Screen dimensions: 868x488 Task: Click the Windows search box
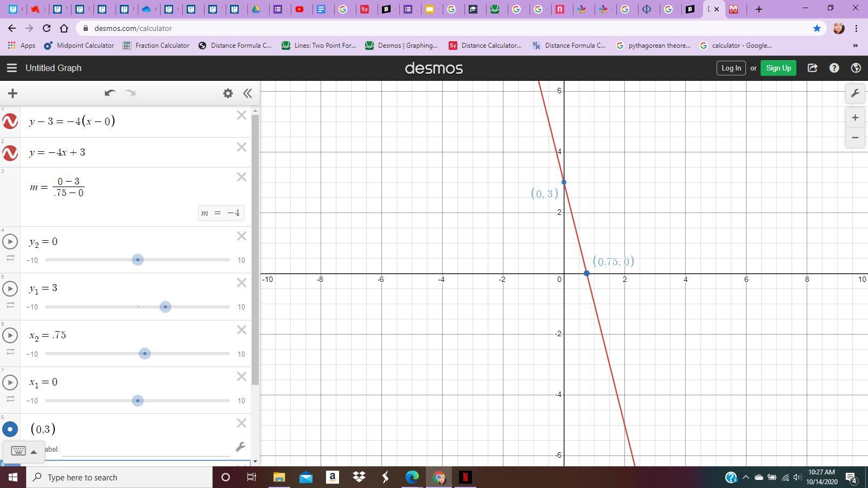[x=119, y=477]
